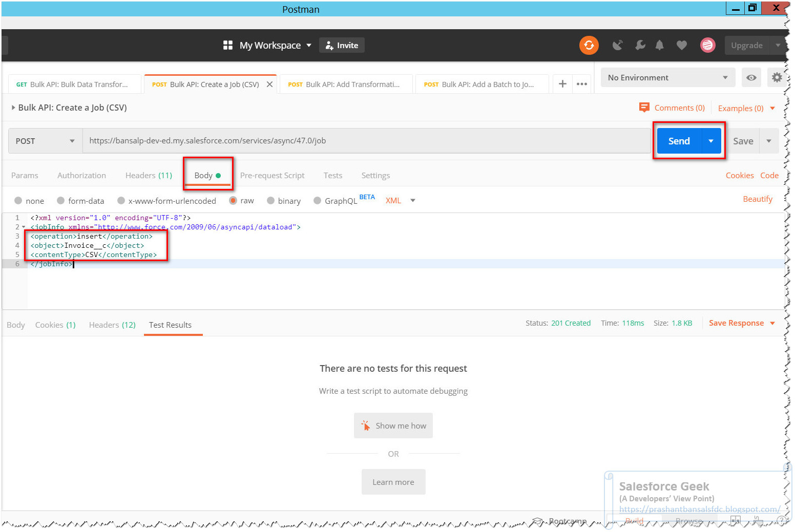This screenshot has height=532, width=795.
Task: Click the Learn more button
Action: point(393,482)
